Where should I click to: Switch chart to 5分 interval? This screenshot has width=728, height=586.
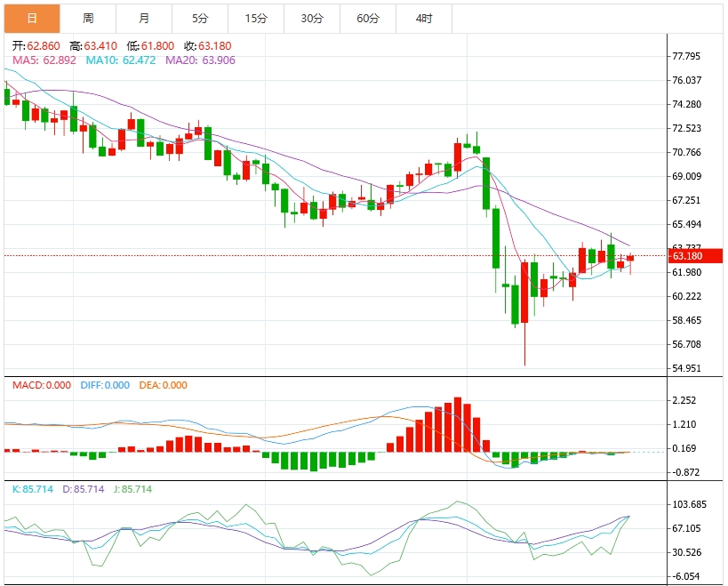pyautogui.click(x=200, y=18)
